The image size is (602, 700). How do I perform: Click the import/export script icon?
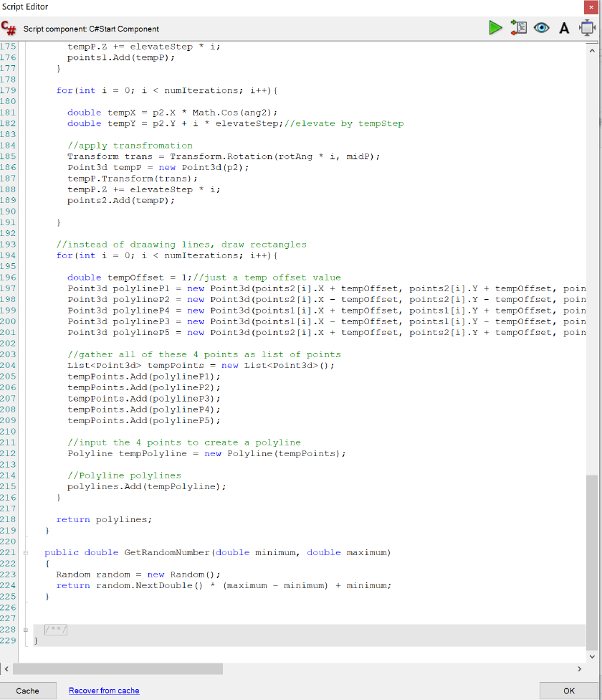pyautogui.click(x=518, y=28)
